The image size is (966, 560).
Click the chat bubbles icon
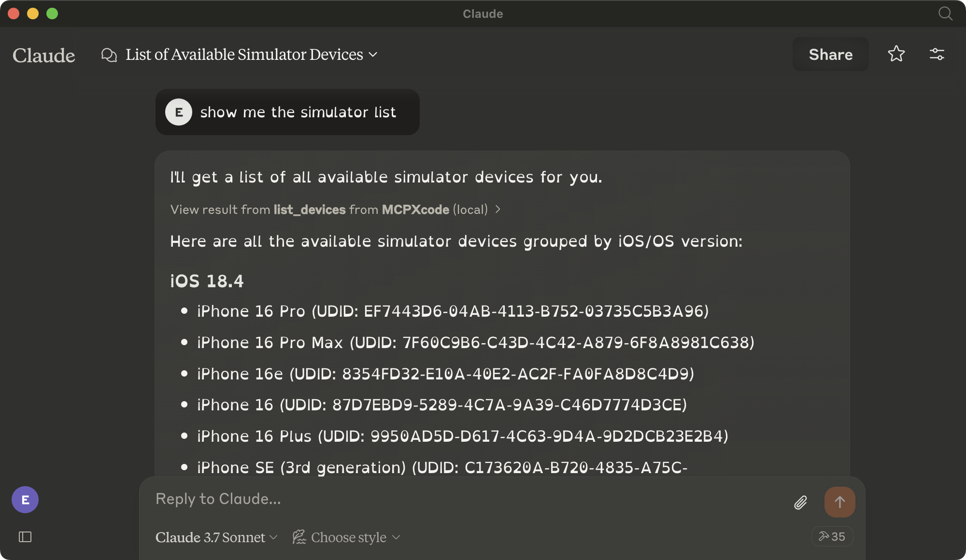coord(109,55)
